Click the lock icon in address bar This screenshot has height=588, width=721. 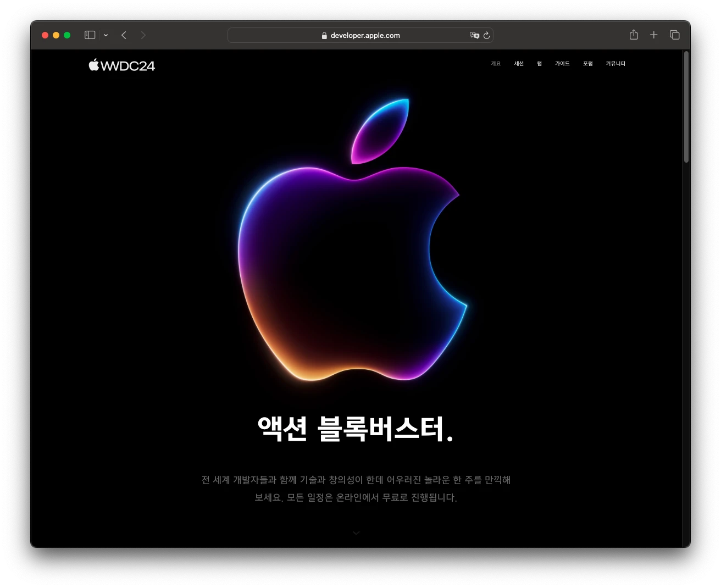point(324,36)
